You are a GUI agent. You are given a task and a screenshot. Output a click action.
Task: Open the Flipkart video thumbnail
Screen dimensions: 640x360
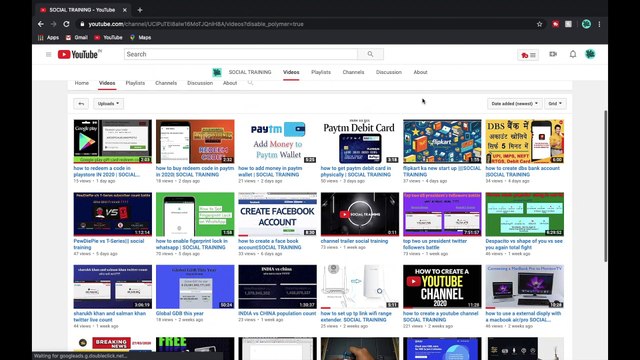pos(442,141)
